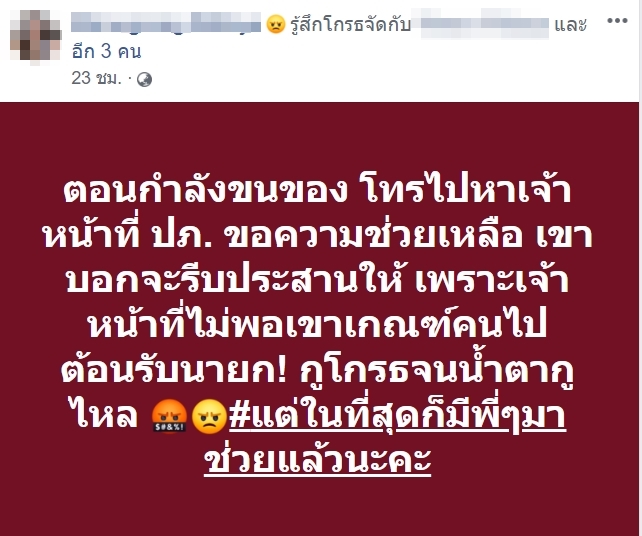Click the globe public privacy icon
The height and width of the screenshot is (536, 642).
tap(144, 79)
